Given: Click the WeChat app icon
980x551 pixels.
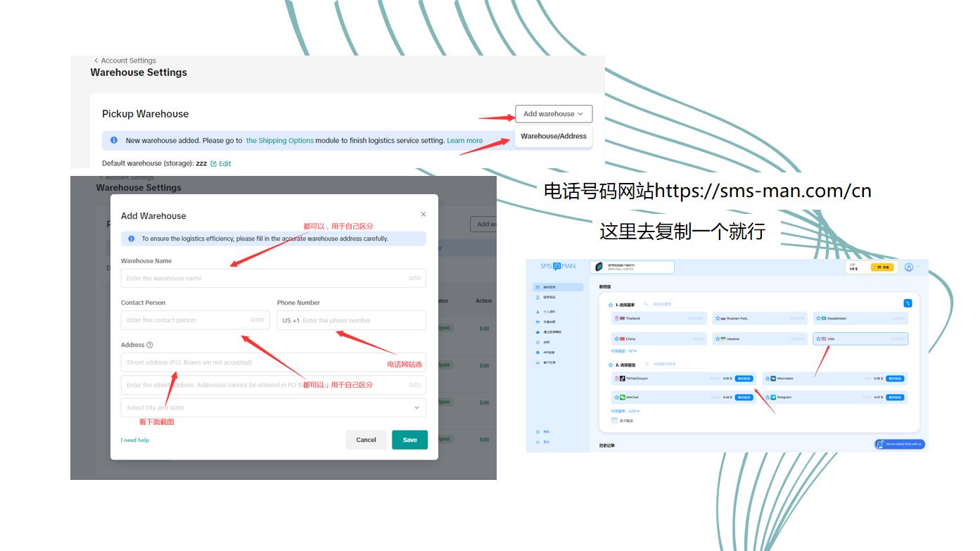Looking at the screenshot, I should point(623,398).
